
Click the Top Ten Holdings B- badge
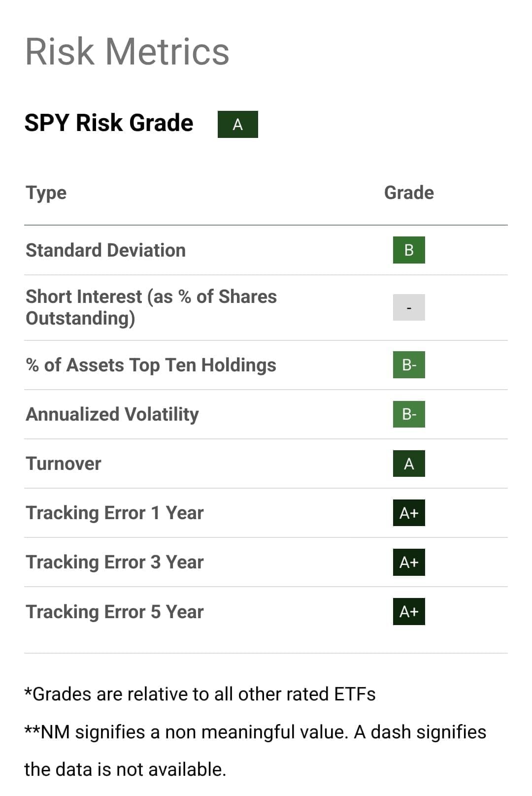click(x=409, y=365)
